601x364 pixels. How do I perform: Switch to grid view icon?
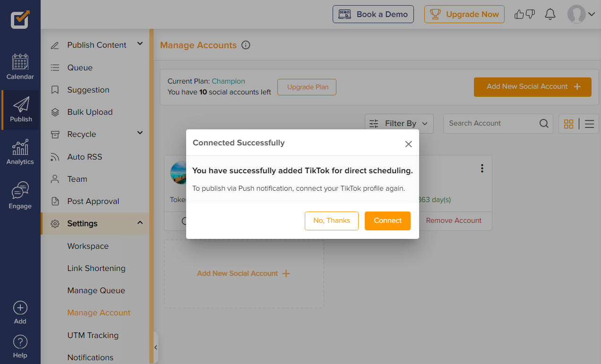(x=568, y=124)
